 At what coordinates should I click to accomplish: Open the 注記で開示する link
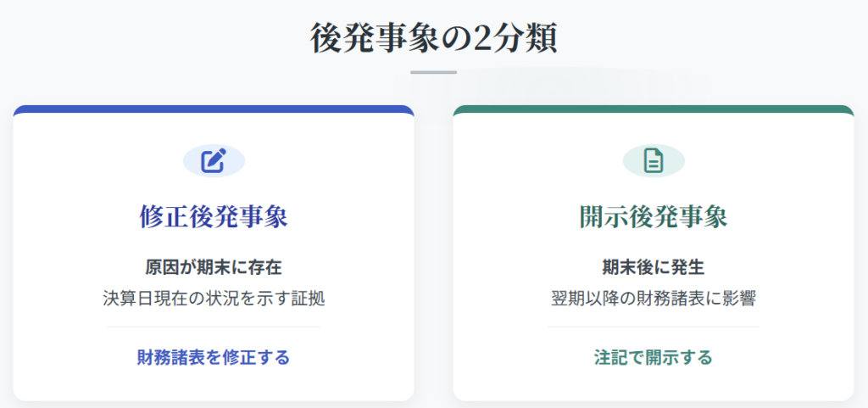click(653, 357)
